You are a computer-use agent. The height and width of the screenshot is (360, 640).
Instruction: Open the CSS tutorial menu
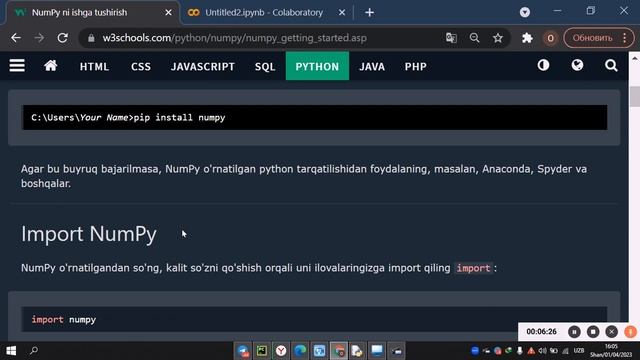point(141,67)
